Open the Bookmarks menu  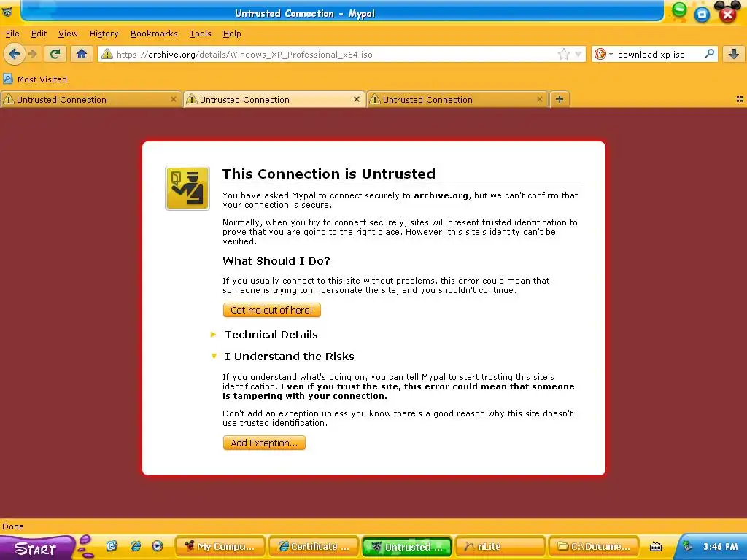coord(154,34)
